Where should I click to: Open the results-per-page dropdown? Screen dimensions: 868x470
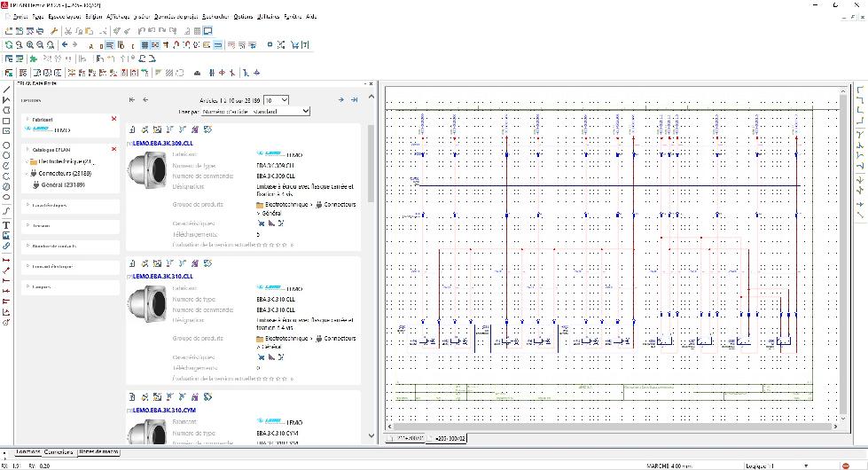[276, 100]
